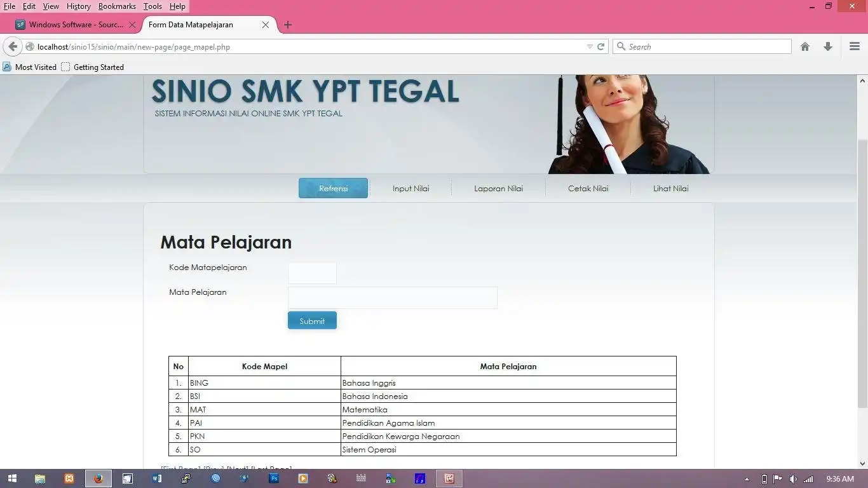Click the Firefox taskbar icon
The width and height of the screenshot is (868, 488).
pos(98,478)
